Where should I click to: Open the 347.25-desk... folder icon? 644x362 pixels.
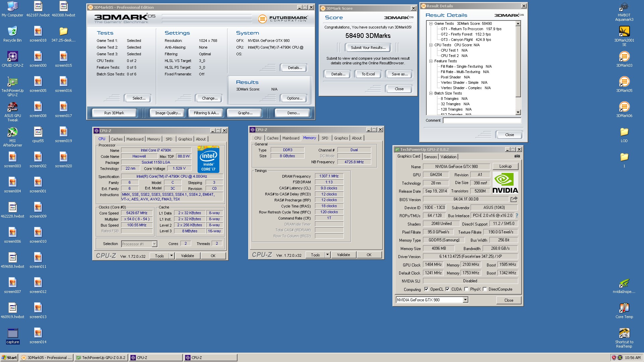[63, 34]
